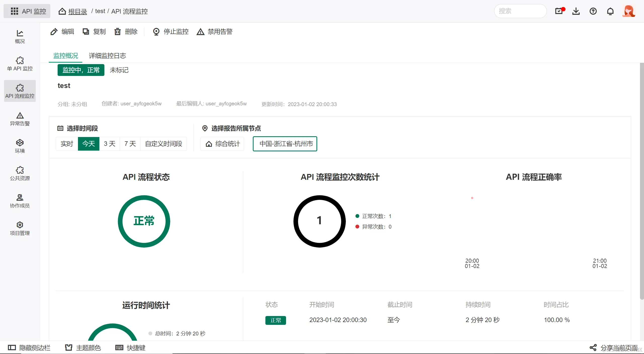
Task: Open 环境 environment sidebar icon
Action: coord(20,146)
